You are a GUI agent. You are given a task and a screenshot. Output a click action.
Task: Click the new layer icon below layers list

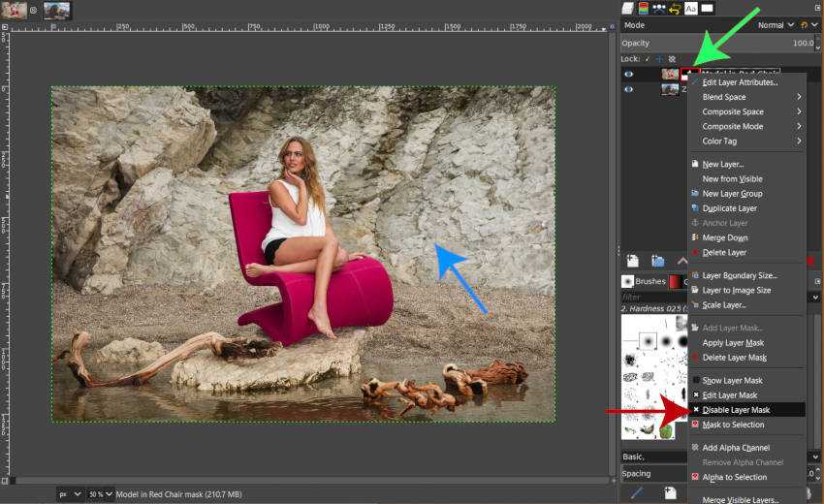coord(632,261)
